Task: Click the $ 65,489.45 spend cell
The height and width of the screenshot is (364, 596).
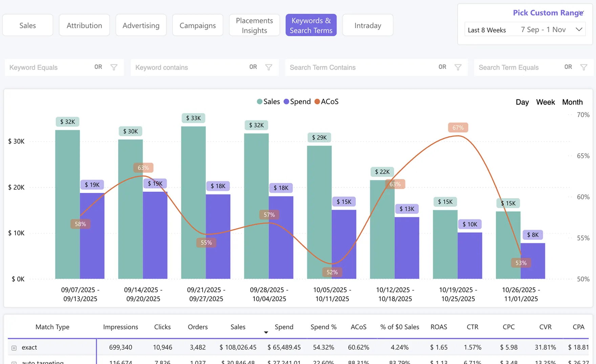Action: click(284, 347)
